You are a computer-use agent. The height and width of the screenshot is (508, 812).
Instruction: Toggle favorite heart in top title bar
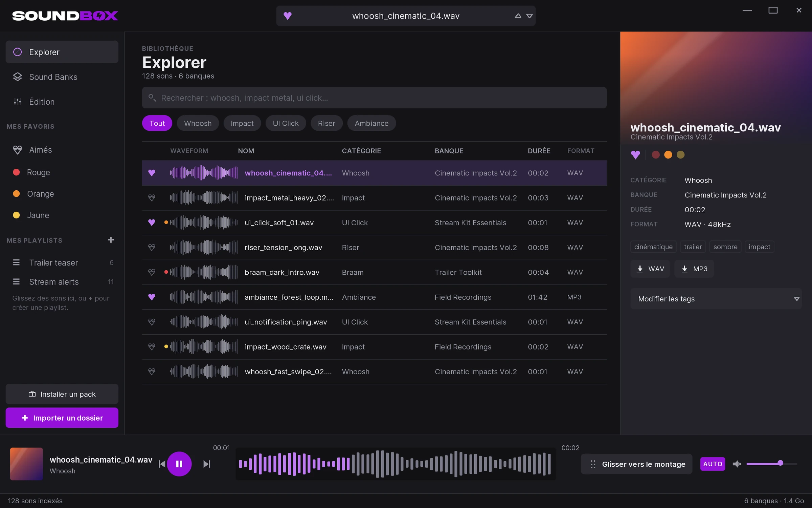(x=288, y=16)
